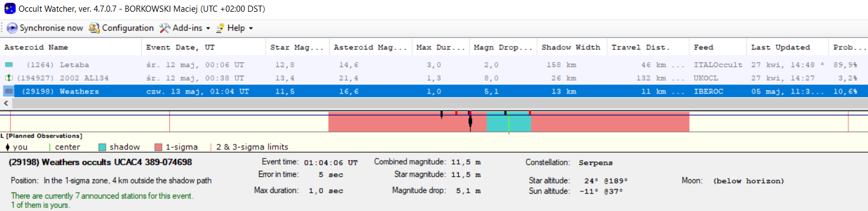Click the Add-ins tools icon
Screen dimensions: 868x211
(164, 28)
